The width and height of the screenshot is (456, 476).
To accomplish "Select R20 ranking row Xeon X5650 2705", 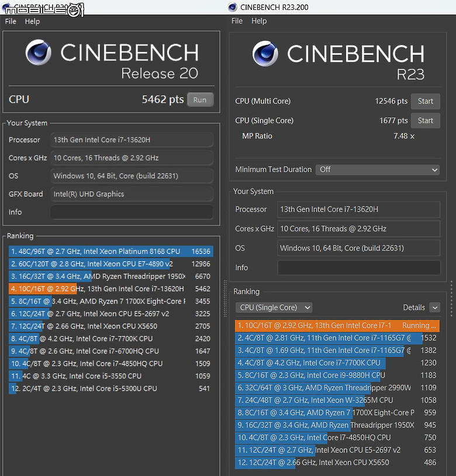I will point(111,326).
